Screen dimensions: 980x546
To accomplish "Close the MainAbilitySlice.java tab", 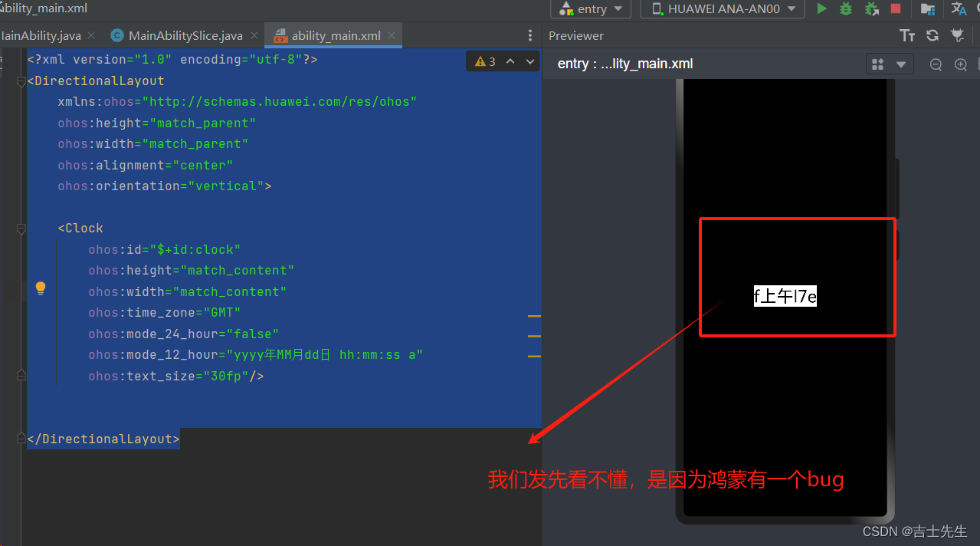I will click(x=254, y=35).
